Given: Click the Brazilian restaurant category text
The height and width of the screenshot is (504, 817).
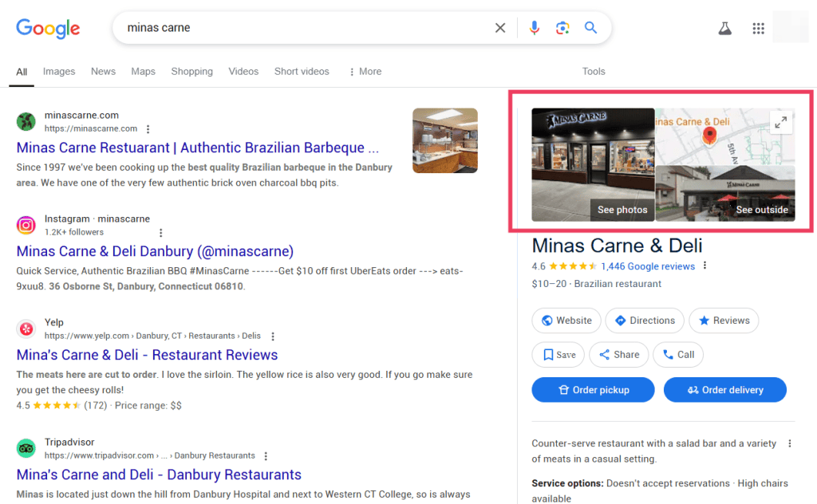Looking at the screenshot, I should [x=618, y=284].
